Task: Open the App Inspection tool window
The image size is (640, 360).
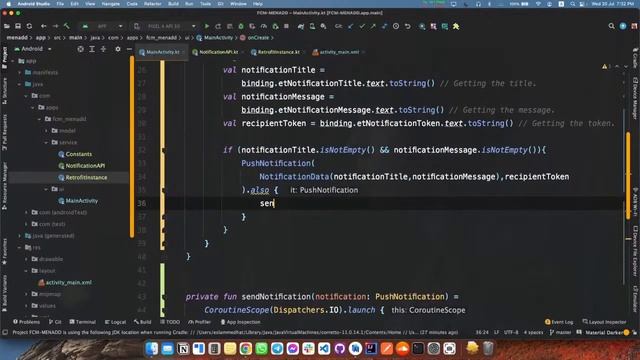Action: [x=240, y=322]
